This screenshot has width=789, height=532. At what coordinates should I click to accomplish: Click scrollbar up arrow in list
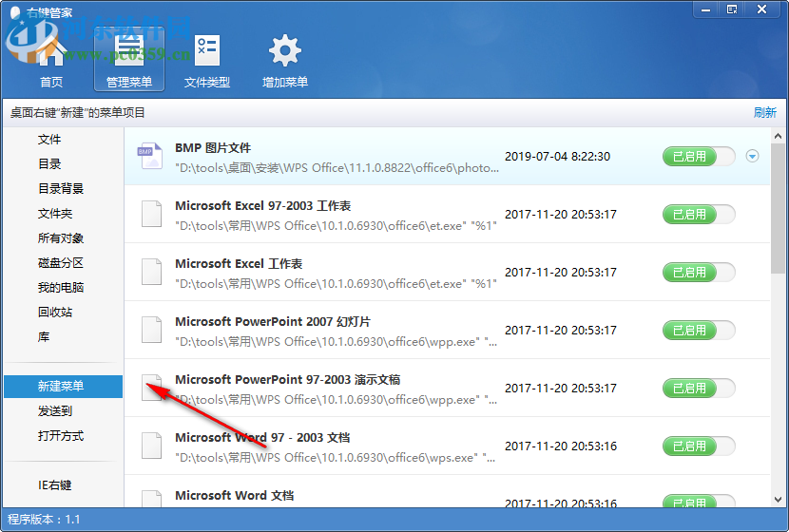(778, 136)
